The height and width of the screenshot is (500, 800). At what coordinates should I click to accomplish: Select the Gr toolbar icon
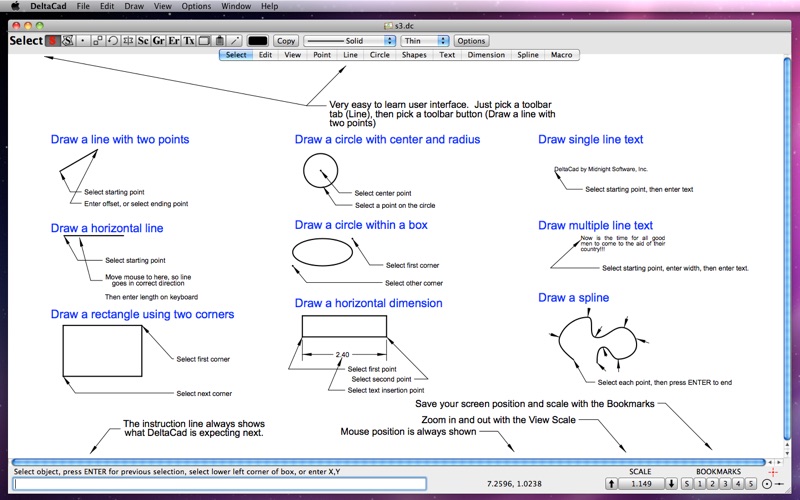(x=158, y=41)
